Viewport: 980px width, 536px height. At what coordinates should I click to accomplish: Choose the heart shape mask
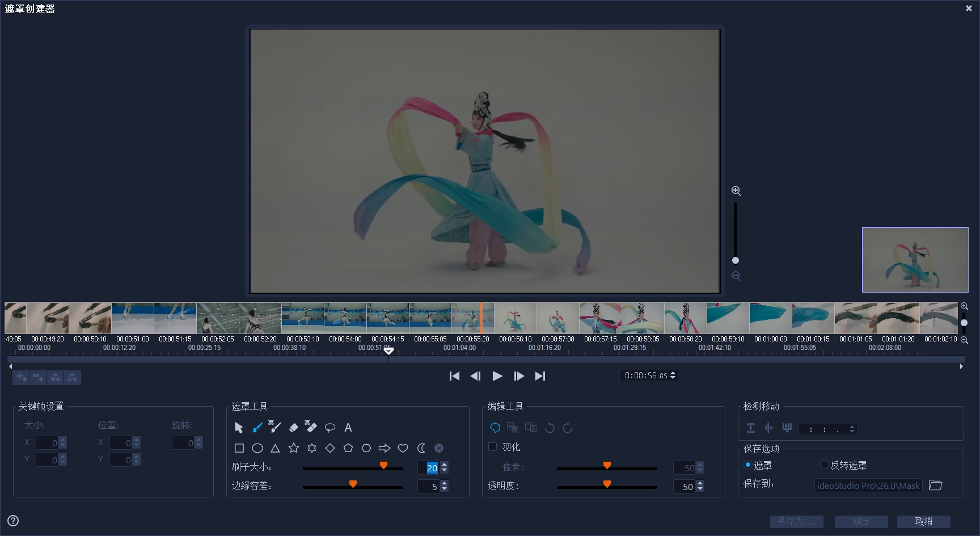pyautogui.click(x=403, y=448)
